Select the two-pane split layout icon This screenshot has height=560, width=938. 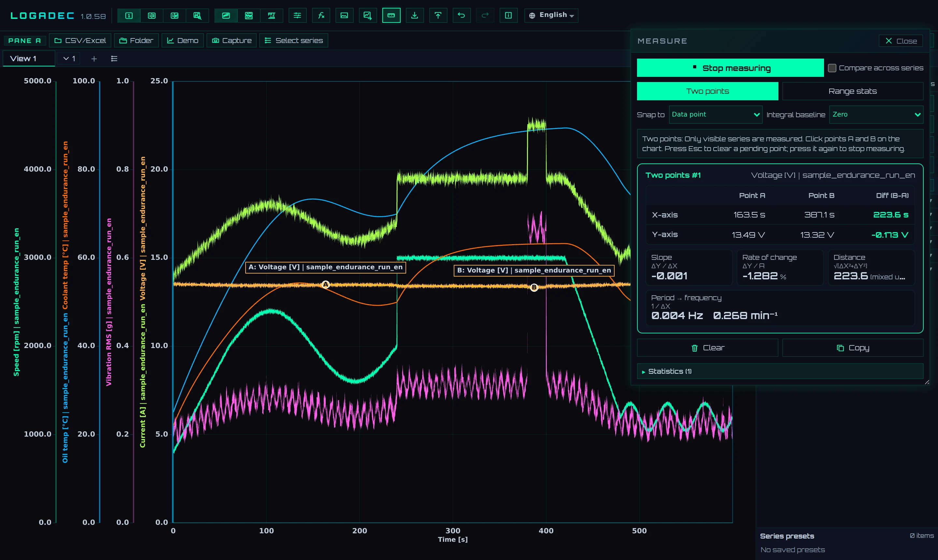152,16
